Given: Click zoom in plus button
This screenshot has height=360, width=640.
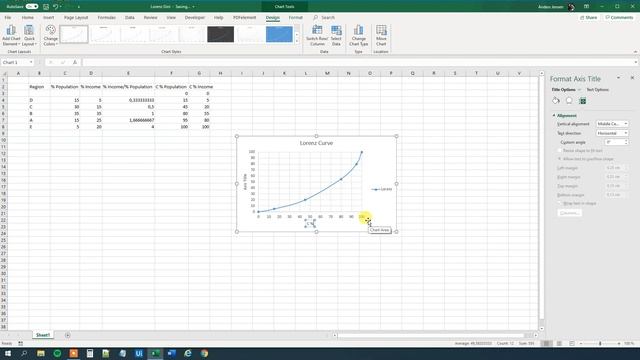Looking at the screenshot, I should (x=619, y=344).
